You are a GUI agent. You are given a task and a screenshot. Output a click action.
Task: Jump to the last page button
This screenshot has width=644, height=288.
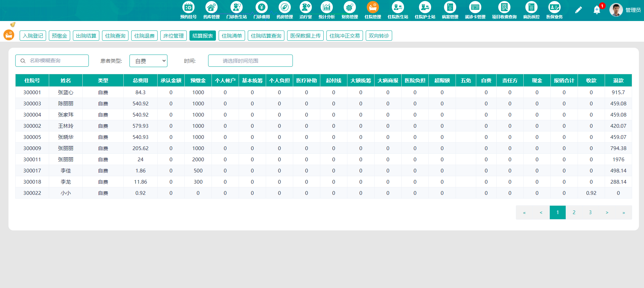624,212
